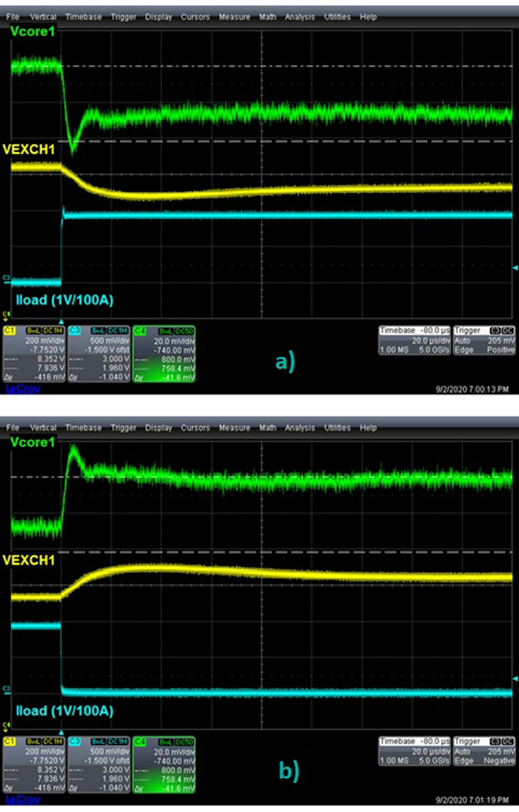The image size is (519, 812).
Task: Click the cyan trigger level arrow in b)
Action: tap(515, 679)
